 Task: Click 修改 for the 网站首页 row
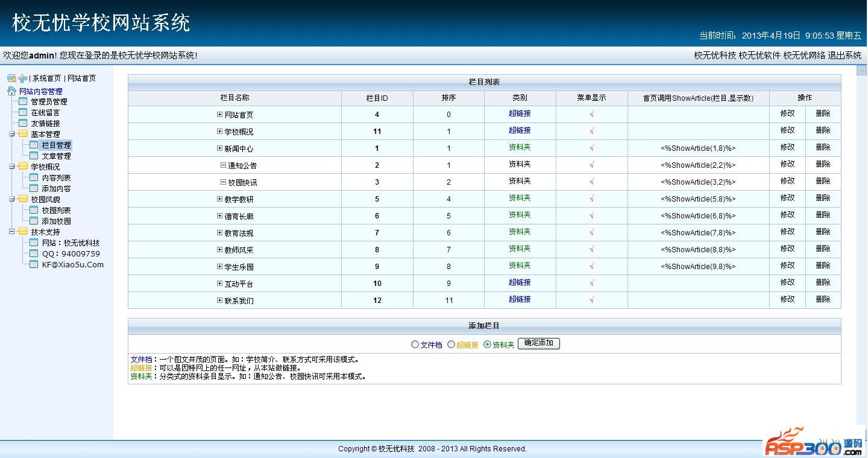tap(788, 113)
